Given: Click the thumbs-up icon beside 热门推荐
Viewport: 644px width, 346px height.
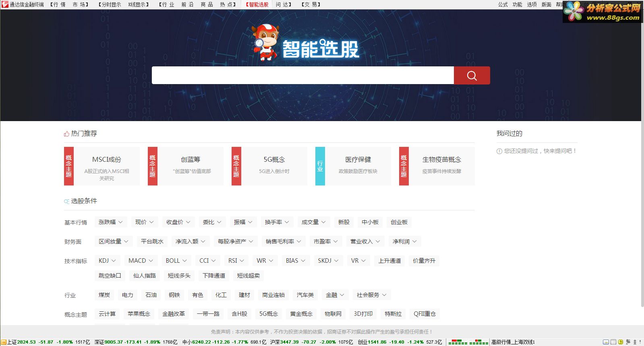Looking at the screenshot, I should [66, 134].
